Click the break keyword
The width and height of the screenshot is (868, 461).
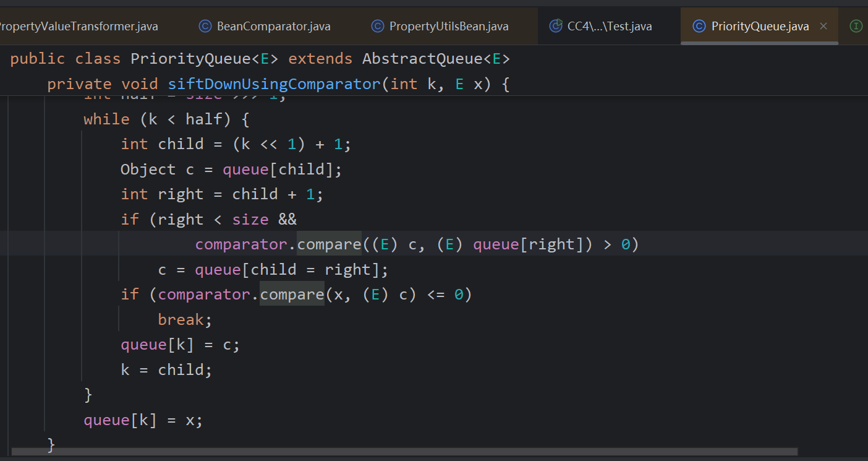[180, 319]
